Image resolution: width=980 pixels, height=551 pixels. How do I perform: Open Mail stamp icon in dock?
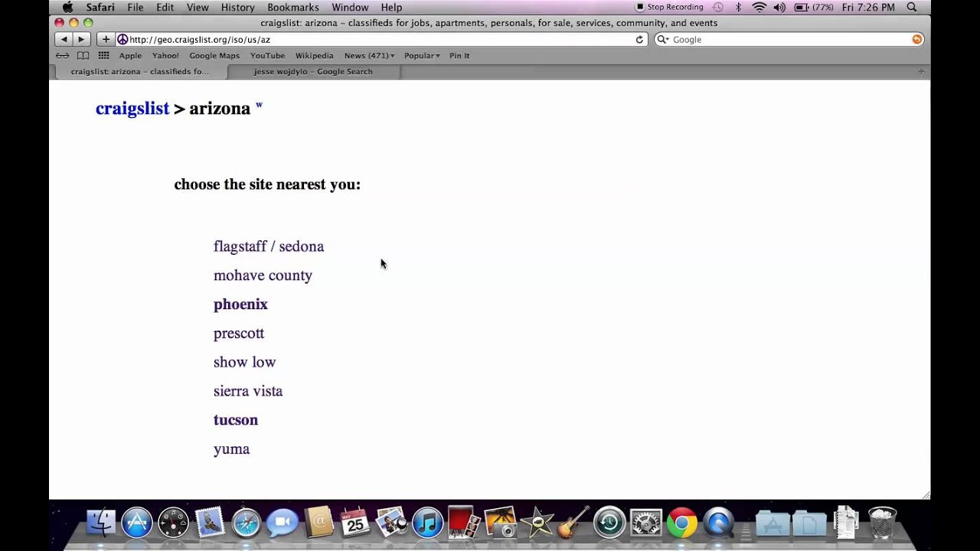[210, 523]
